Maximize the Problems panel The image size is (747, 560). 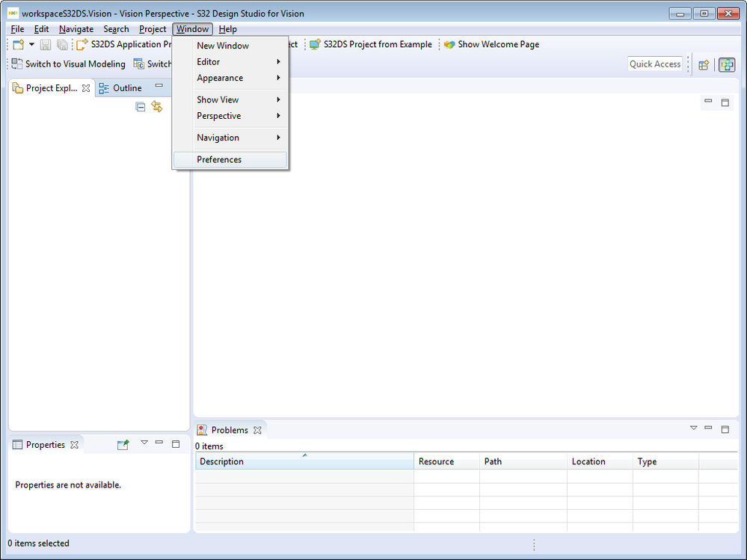pos(725,429)
